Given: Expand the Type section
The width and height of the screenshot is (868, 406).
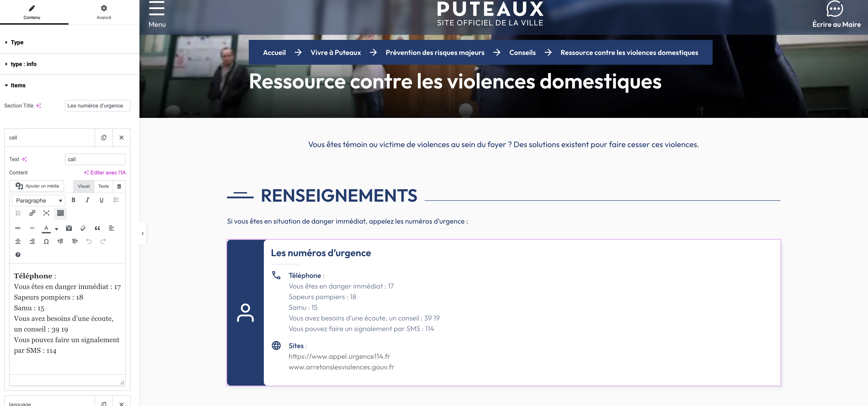Looking at the screenshot, I should (17, 43).
